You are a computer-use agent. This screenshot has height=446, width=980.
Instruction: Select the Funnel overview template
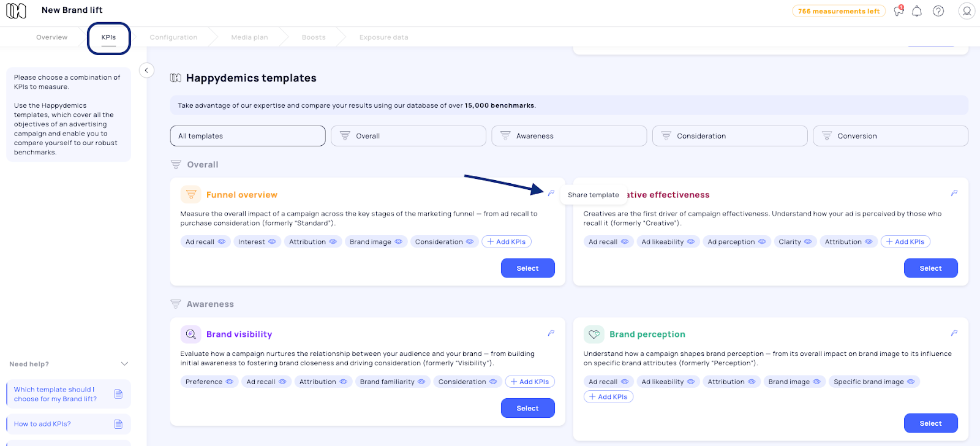[527, 268]
